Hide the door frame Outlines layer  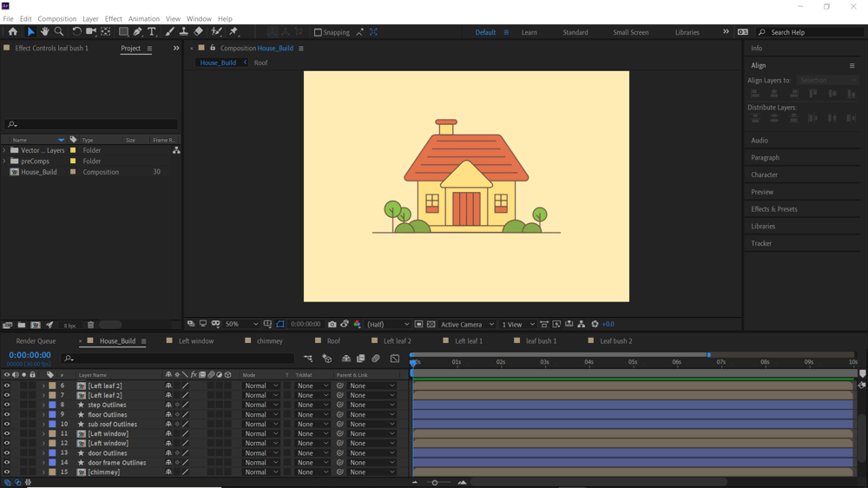pyautogui.click(x=7, y=463)
